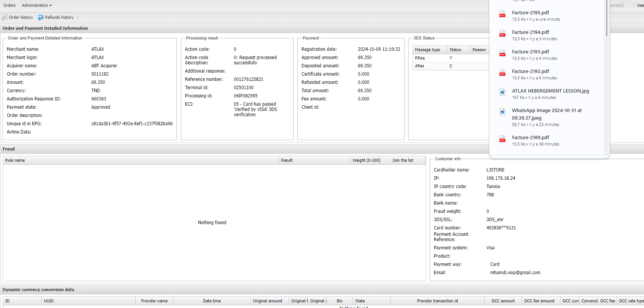The width and height of the screenshot is (644, 308).
Task: Open the ATLAX HEBERGEMENT LESSON.jpg file name
Action: [550, 91]
